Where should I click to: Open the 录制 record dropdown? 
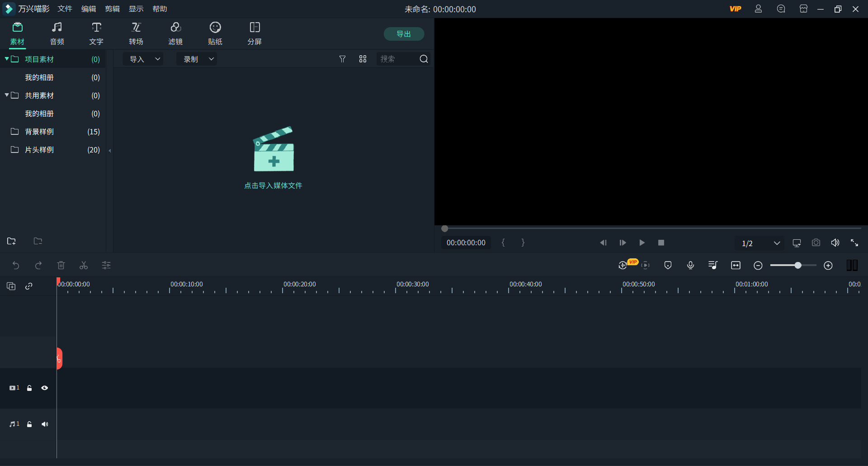197,59
